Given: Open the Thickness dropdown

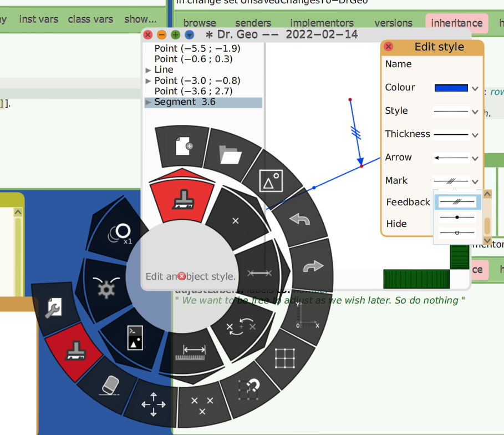Looking at the screenshot, I should point(475,135).
